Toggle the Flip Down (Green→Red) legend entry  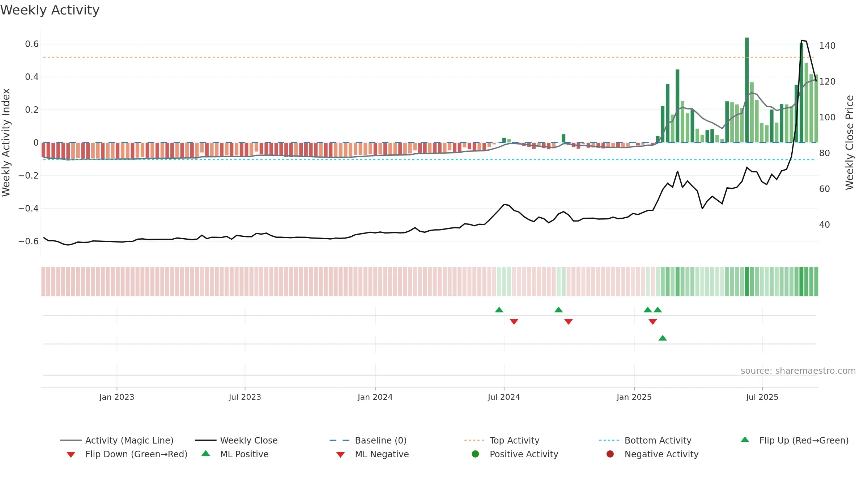(127, 454)
